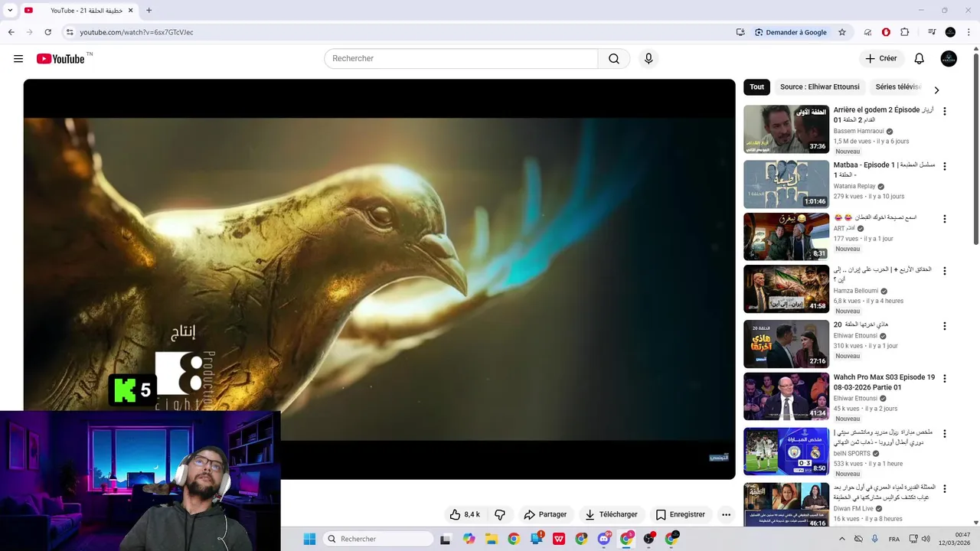The height and width of the screenshot is (551, 980).
Task: Show hidden system tray icons chevron
Action: tap(842, 539)
